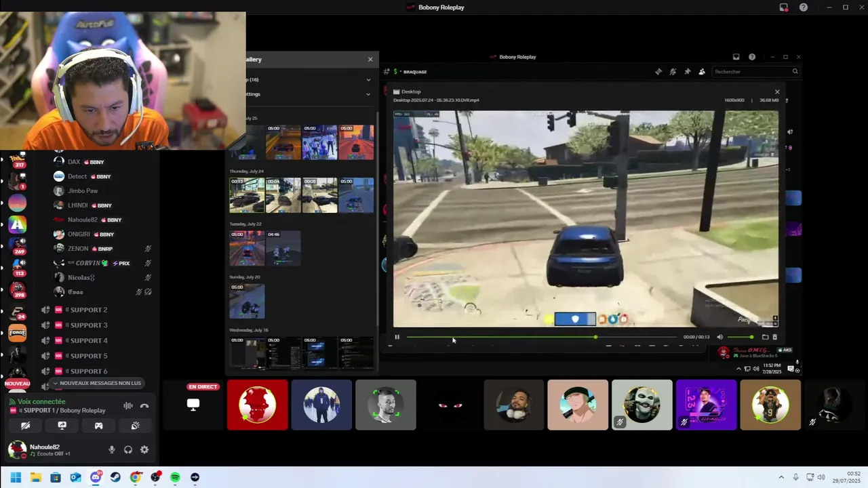Open Windows Start menu

tap(16, 477)
